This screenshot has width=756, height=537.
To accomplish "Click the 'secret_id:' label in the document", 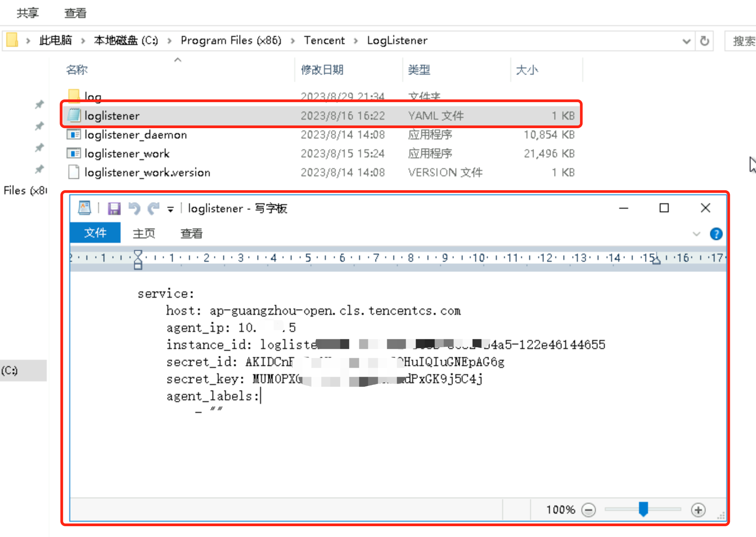I will (202, 362).
